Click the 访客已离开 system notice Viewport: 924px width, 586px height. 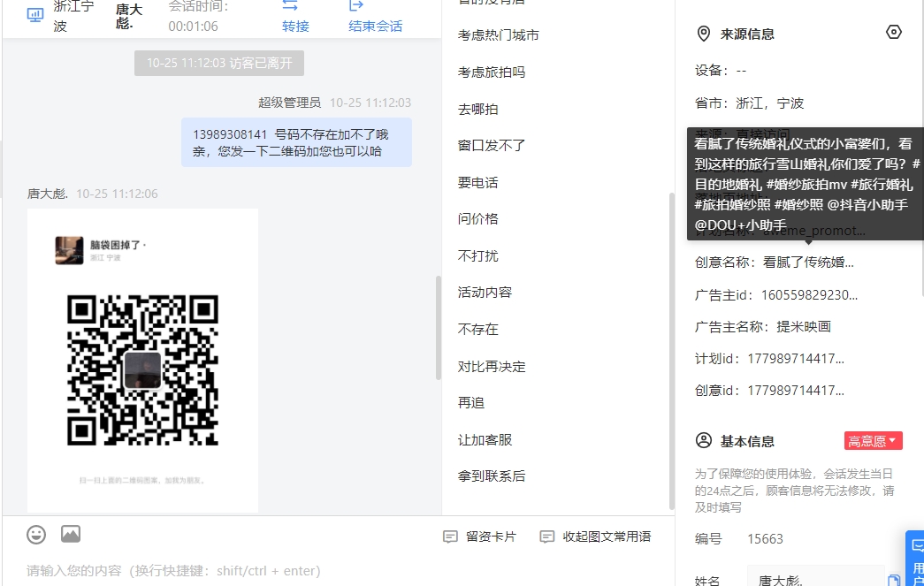click(219, 63)
